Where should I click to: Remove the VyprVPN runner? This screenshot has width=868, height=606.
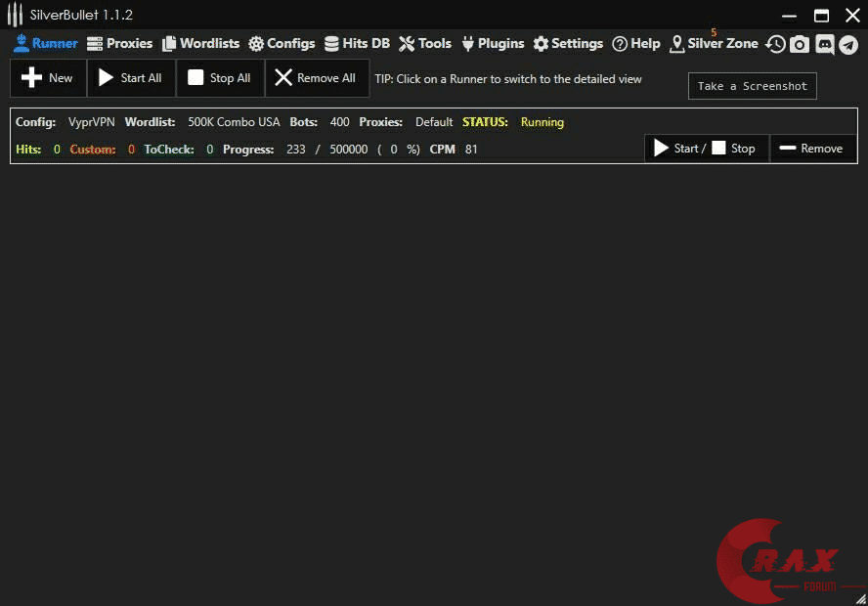click(x=812, y=149)
